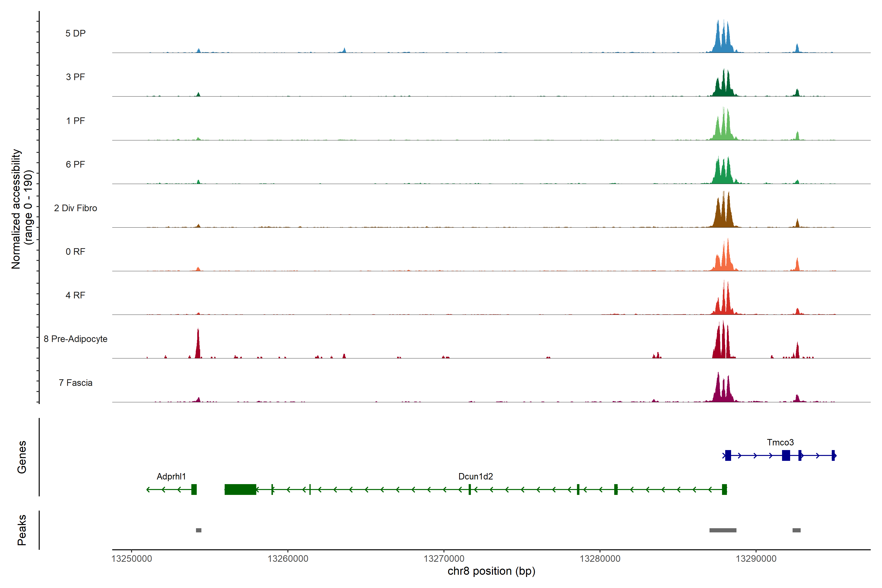Click the 5 DP track label

[x=75, y=33]
